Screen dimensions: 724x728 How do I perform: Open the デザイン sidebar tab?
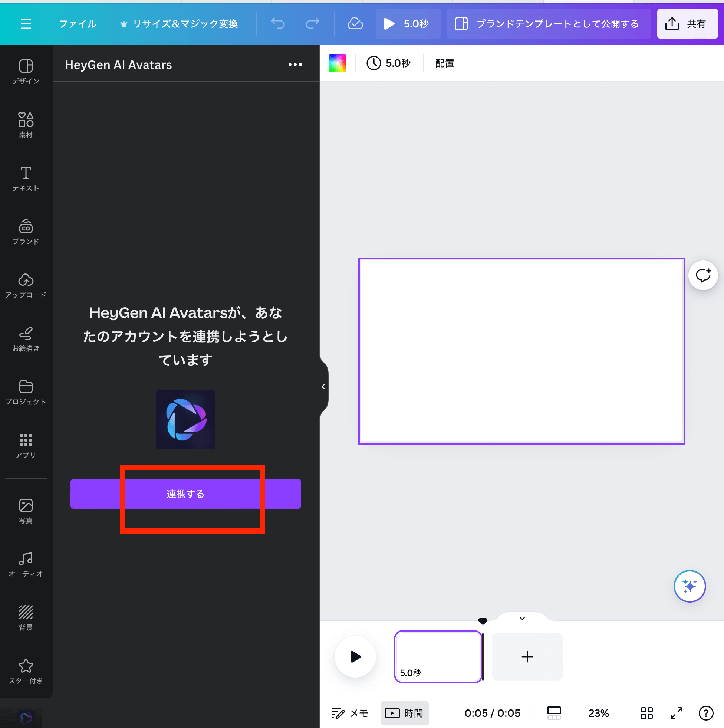(26, 72)
